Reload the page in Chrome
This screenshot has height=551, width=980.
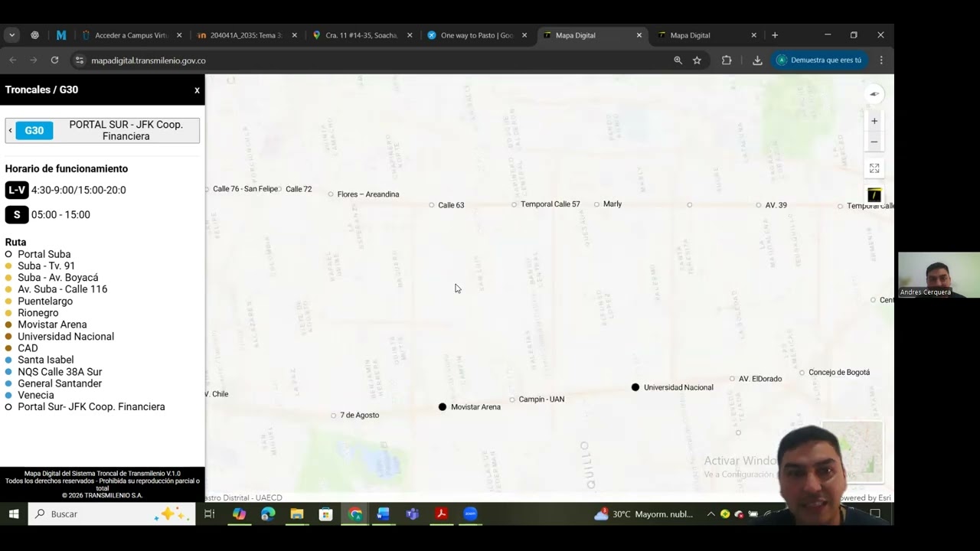point(54,60)
